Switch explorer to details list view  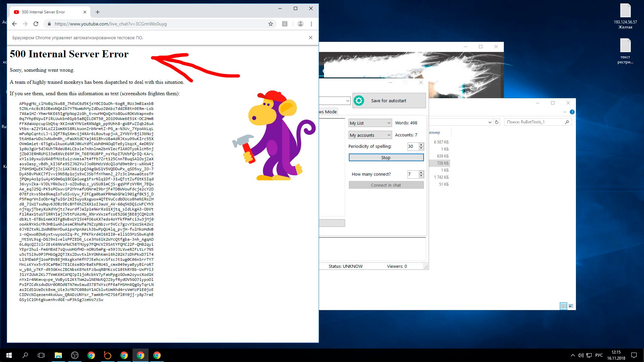(x=563, y=306)
